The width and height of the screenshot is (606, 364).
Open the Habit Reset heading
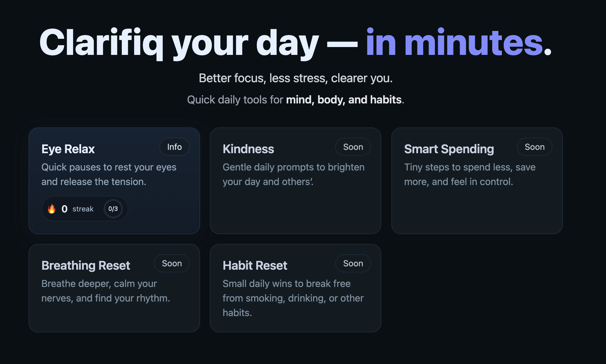[255, 266]
